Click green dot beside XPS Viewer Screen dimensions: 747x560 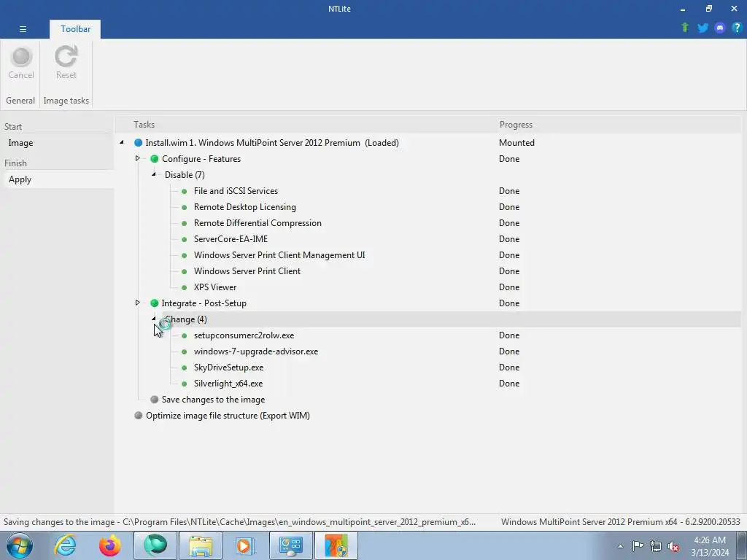[185, 287]
